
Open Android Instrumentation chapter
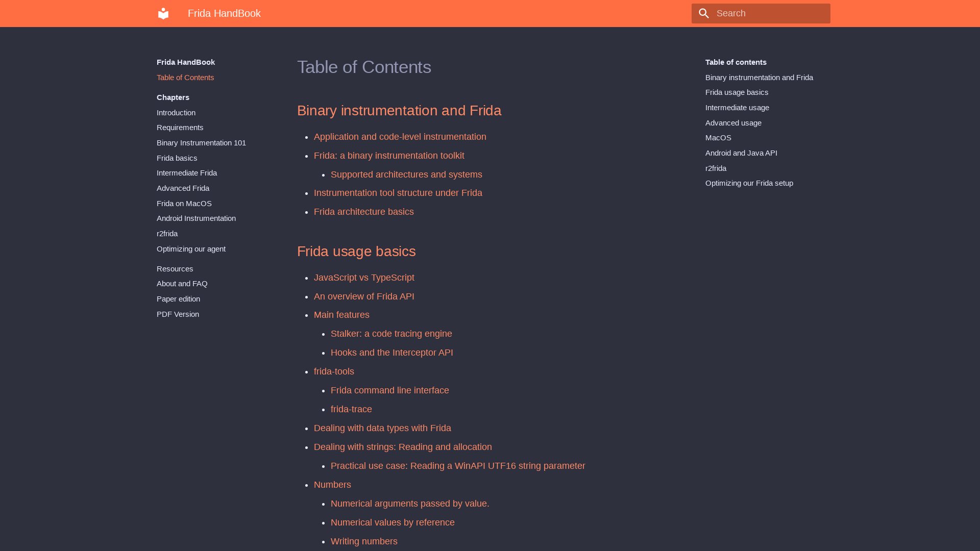[196, 218]
